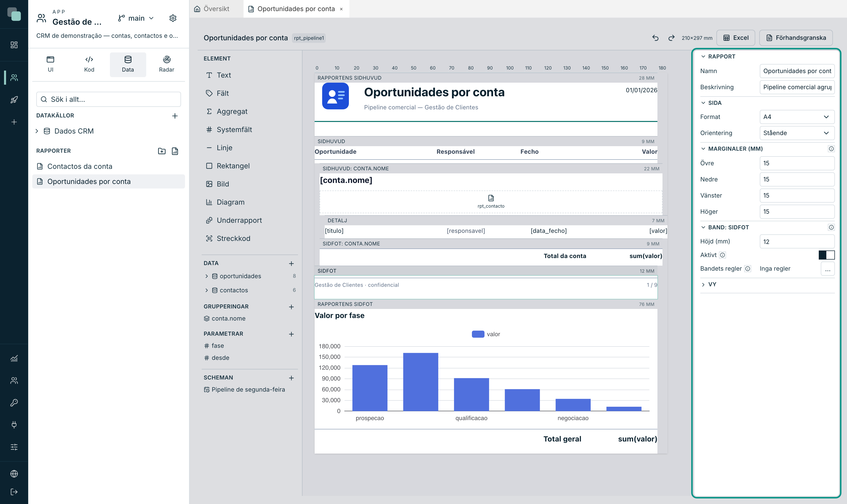Viewport: 847px width, 504px height.
Task: Add a new grouping under GRUPPERINGAR
Action: point(291,307)
